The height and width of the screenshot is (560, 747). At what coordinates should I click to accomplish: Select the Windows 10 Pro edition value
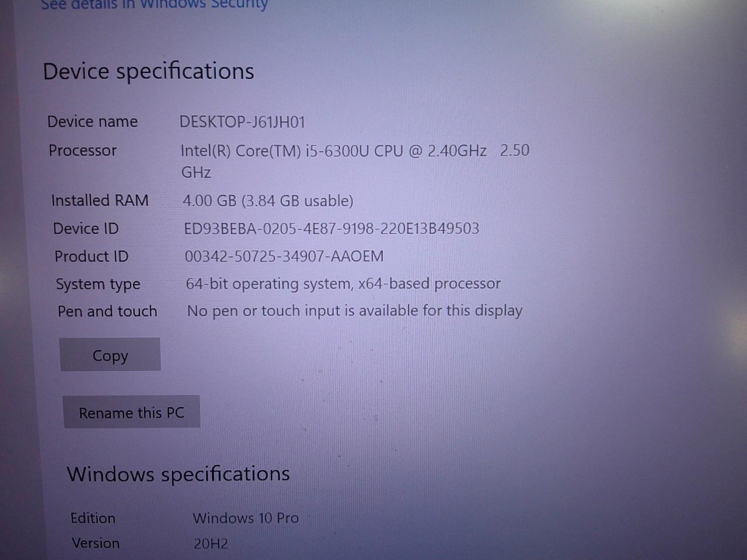tap(246, 518)
